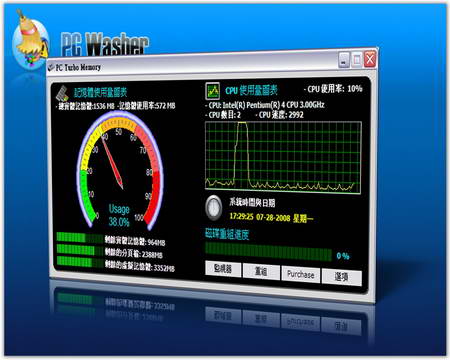This screenshot has width=450, height=360.
Task: Click the remaining page file 2388MB bar
Action: [x=79, y=249]
